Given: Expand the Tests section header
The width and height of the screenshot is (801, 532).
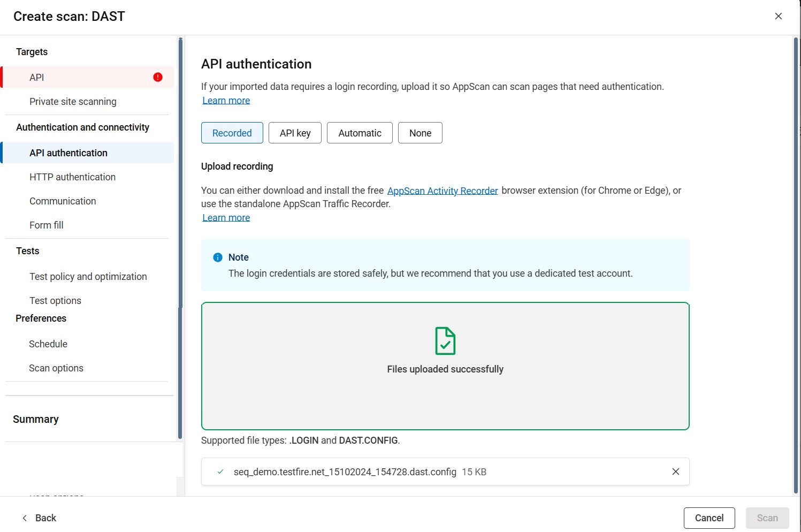Looking at the screenshot, I should click(27, 250).
